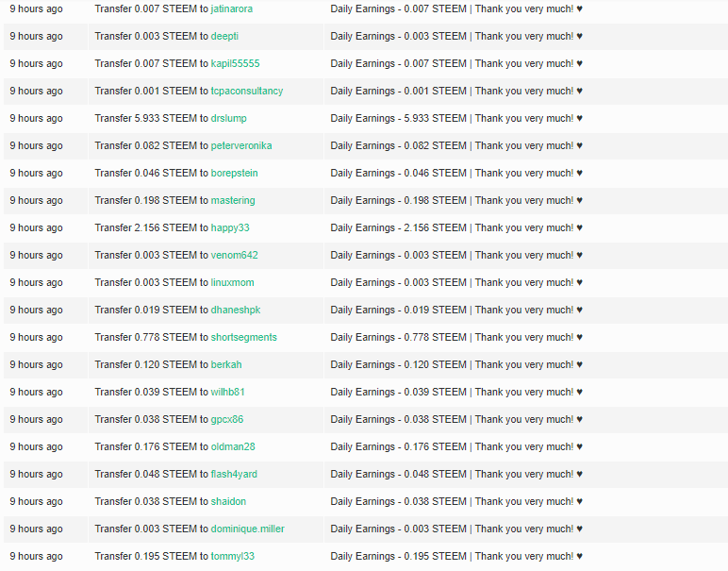Image resolution: width=728 pixels, height=571 pixels.
Task: Go to happy33's profile
Action: pos(230,228)
